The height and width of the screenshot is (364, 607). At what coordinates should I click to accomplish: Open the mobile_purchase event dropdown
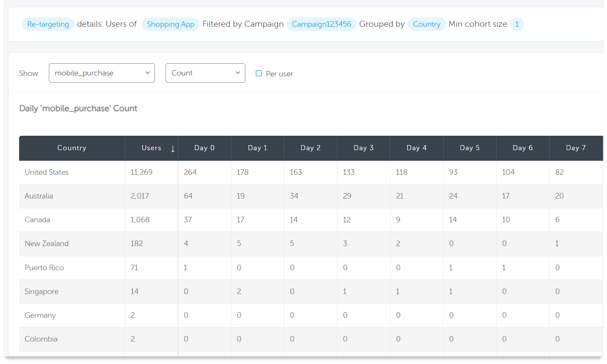[102, 73]
